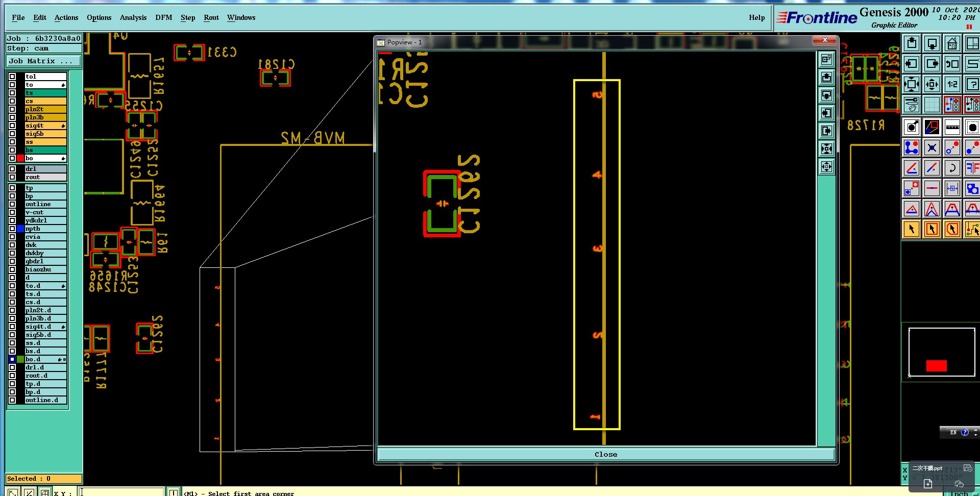980x496 pixels.
Task: Select the rout layer name
Action: (45, 177)
